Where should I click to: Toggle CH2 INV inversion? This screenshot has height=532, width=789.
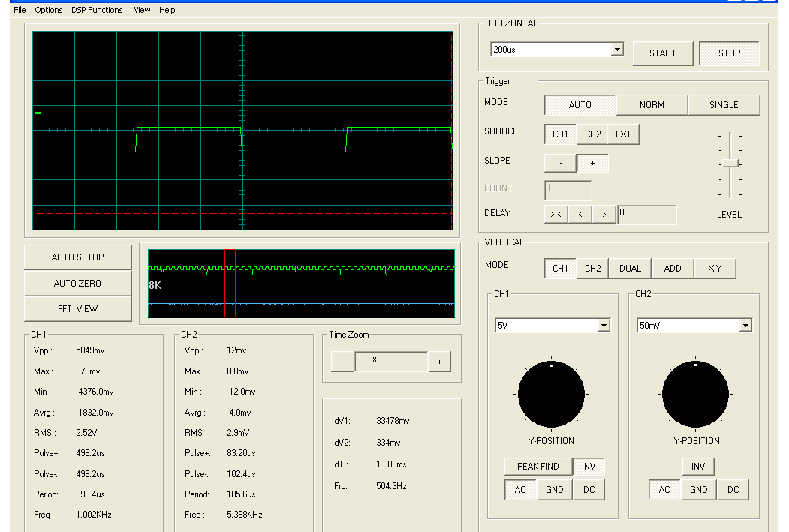click(698, 467)
